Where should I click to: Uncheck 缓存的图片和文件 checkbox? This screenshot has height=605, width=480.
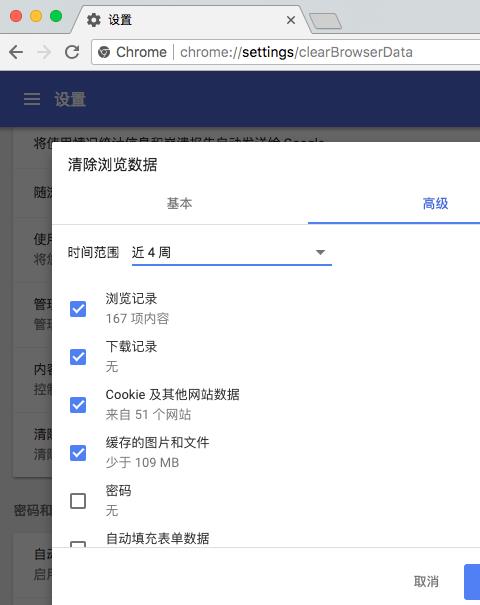point(78,453)
